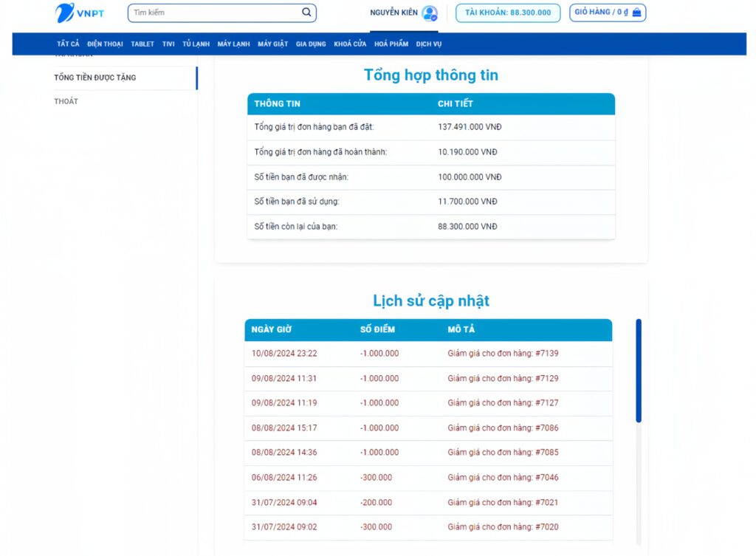This screenshot has width=756, height=556.
Task: Open the Tài khoản balance button
Action: pos(508,13)
